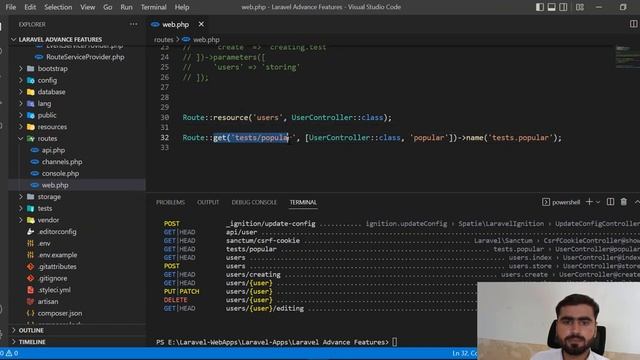Open launch profile dropdown arrow

(x=598, y=202)
